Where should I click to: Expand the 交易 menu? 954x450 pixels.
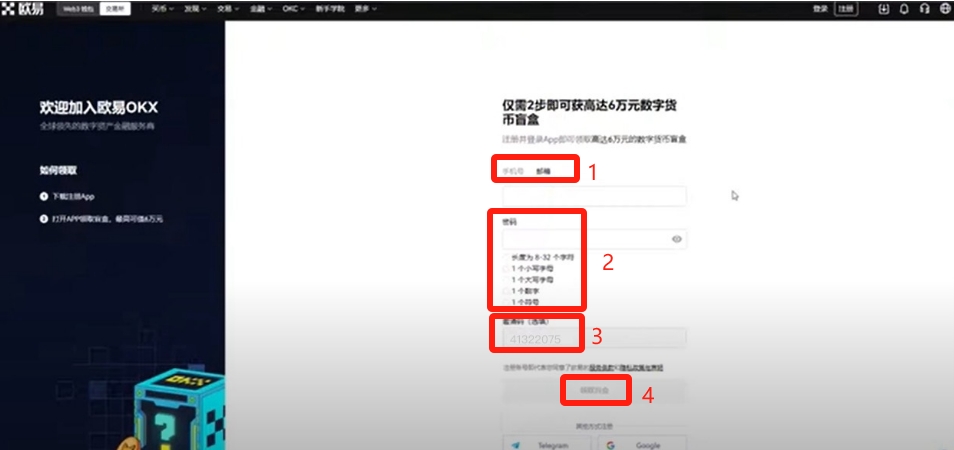(228, 9)
